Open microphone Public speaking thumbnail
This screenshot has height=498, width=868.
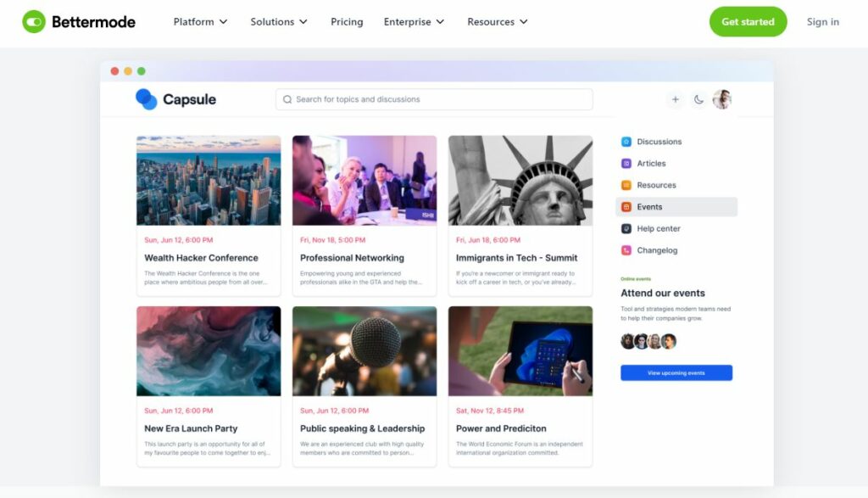(364, 351)
